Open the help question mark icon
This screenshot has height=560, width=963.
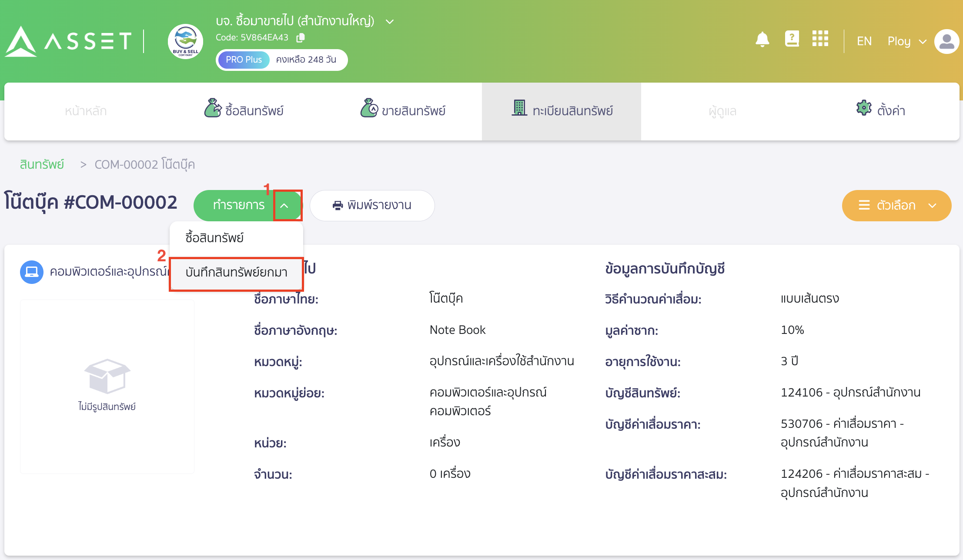coord(792,39)
